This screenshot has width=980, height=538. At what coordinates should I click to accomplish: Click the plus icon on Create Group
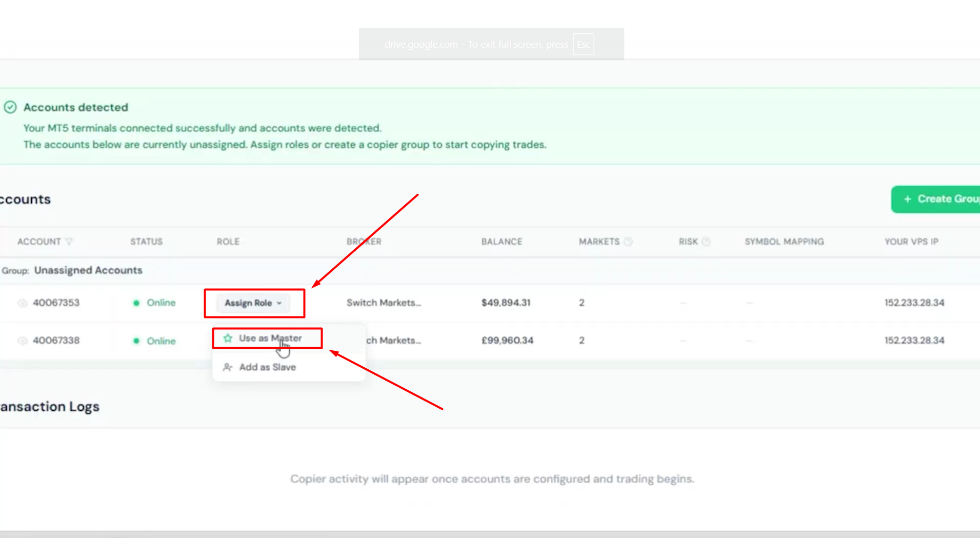tap(907, 199)
